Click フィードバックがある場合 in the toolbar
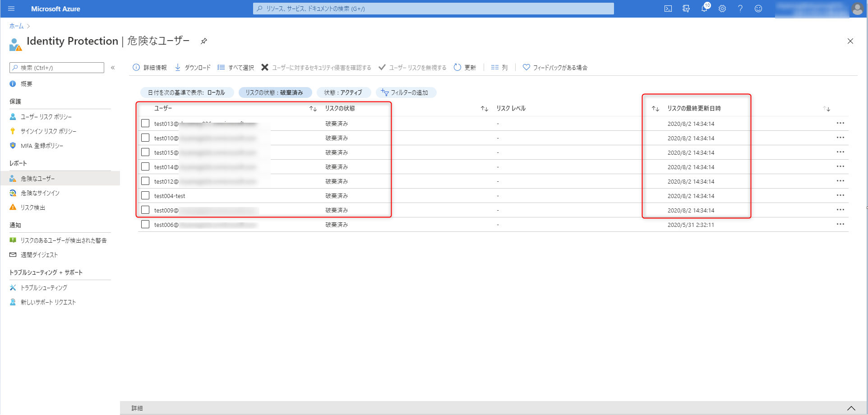The image size is (868, 415). (555, 68)
